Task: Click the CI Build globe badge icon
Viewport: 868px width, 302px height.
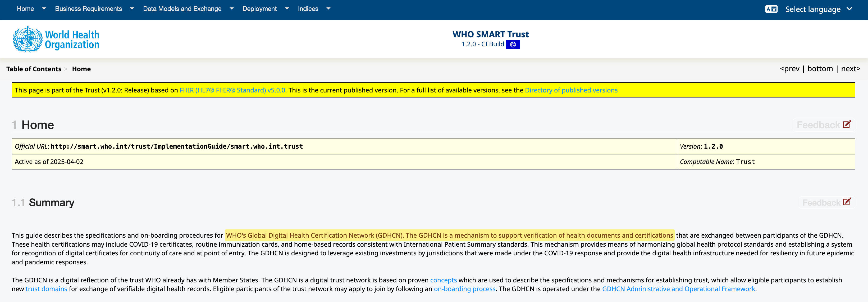Action: pos(513,45)
